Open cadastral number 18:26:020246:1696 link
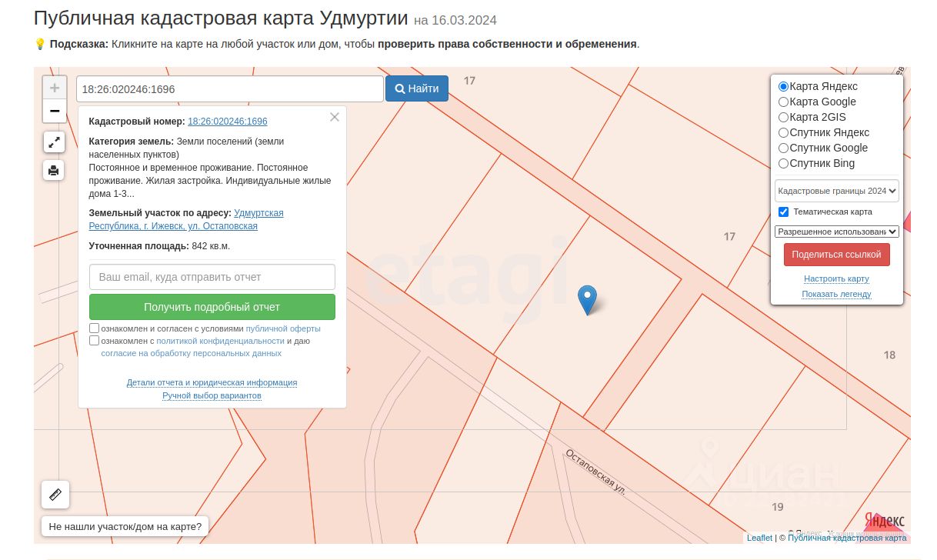Viewport: 937px width, 560px height. click(228, 122)
